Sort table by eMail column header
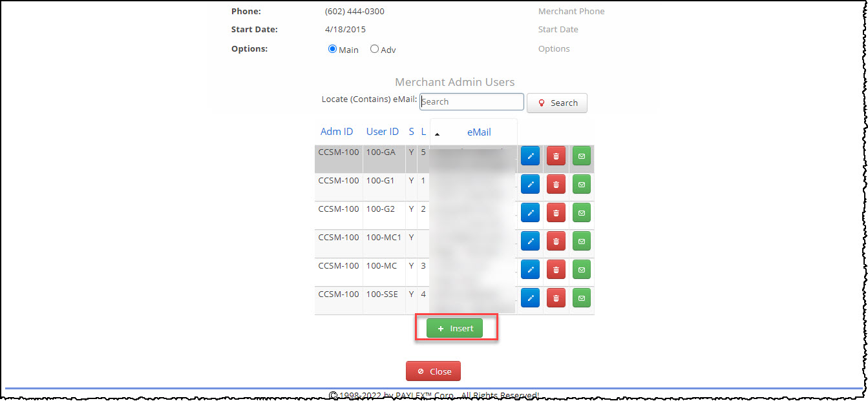This screenshot has width=868, height=401. (479, 132)
